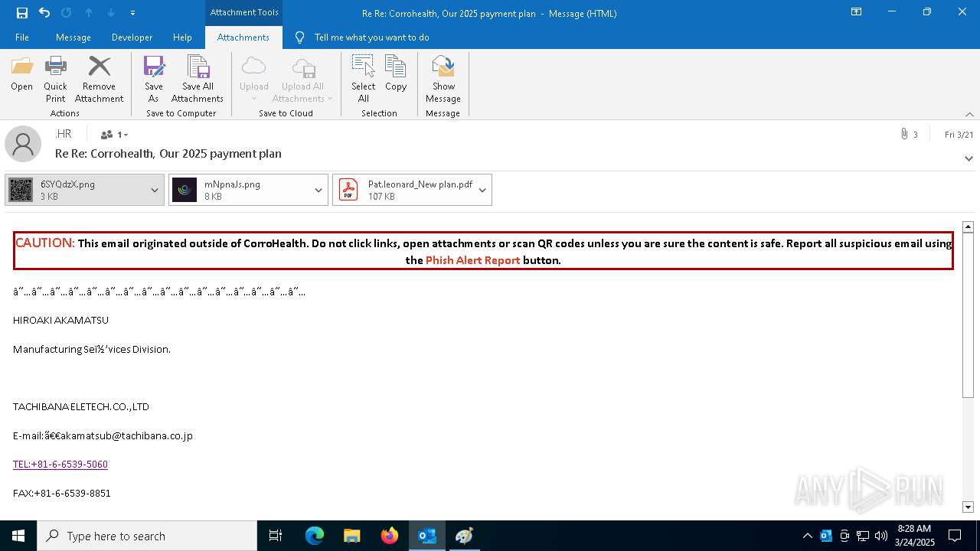This screenshot has height=551, width=980.
Task: Select the 6SYQdzX.png attachment
Action: coord(75,190)
